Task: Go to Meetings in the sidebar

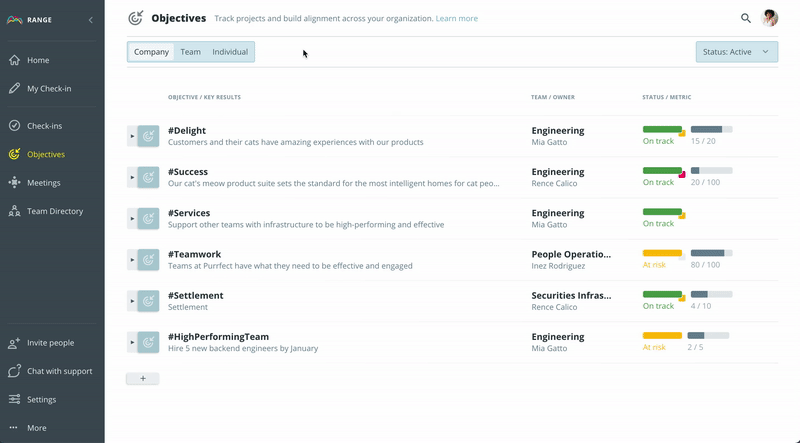Action: [x=43, y=183]
